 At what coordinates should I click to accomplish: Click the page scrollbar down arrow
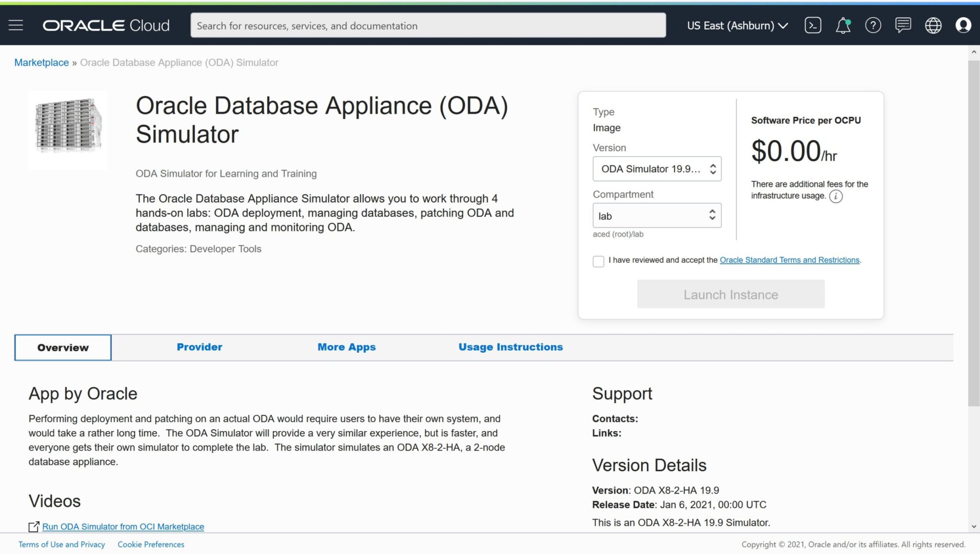974,526
